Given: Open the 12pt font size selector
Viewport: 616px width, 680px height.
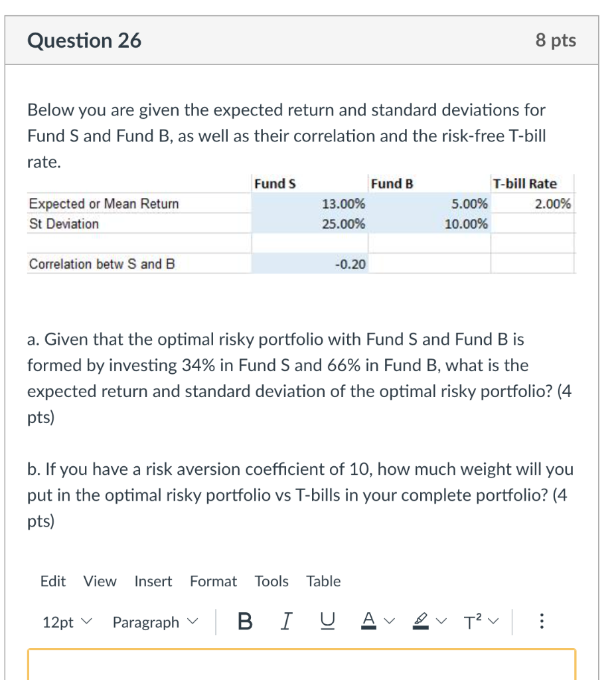Looking at the screenshot, I should tap(65, 622).
